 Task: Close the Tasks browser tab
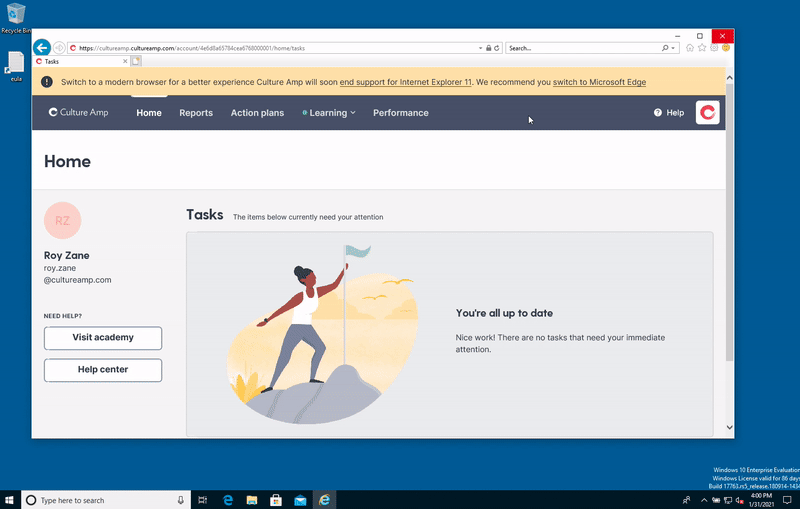(x=125, y=61)
